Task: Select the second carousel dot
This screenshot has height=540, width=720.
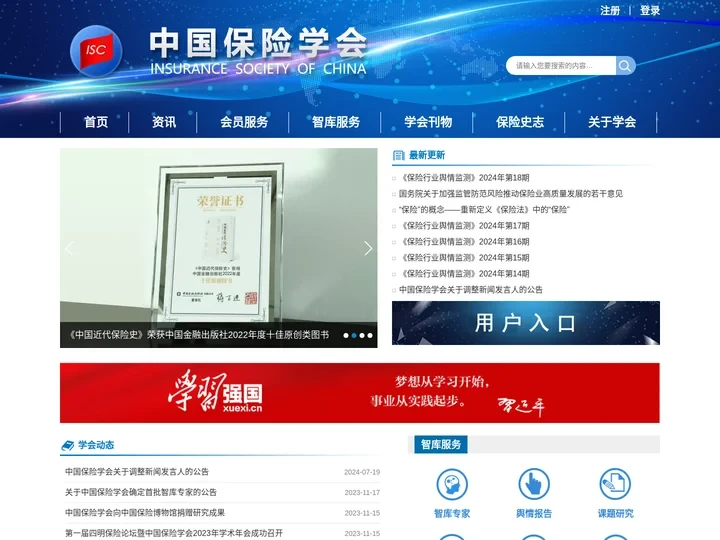Action: pyautogui.click(x=354, y=336)
